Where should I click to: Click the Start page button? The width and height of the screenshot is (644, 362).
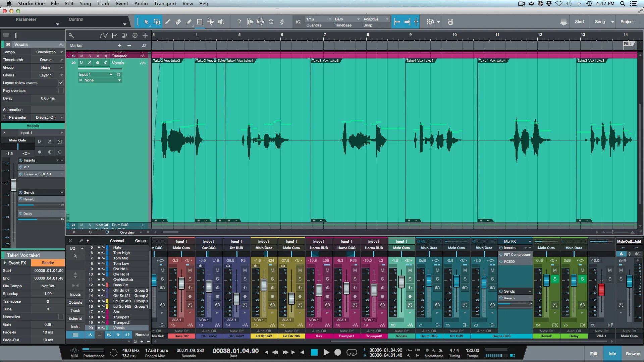pos(579,22)
